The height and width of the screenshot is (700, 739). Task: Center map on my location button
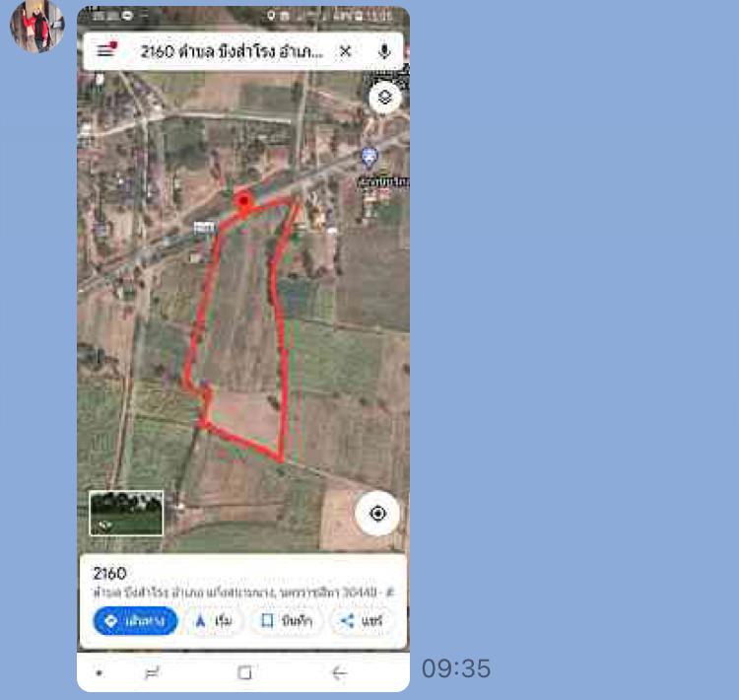tap(377, 514)
